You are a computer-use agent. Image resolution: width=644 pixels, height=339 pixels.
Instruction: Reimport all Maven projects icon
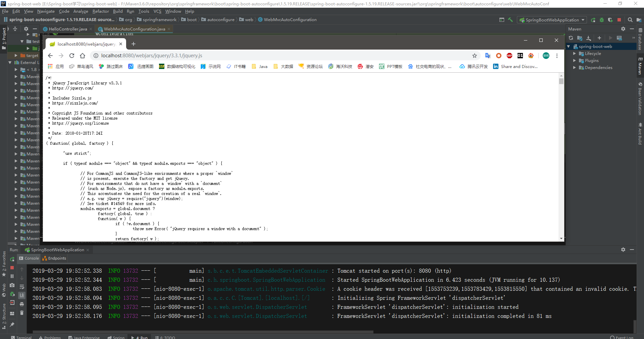pyautogui.click(x=571, y=38)
